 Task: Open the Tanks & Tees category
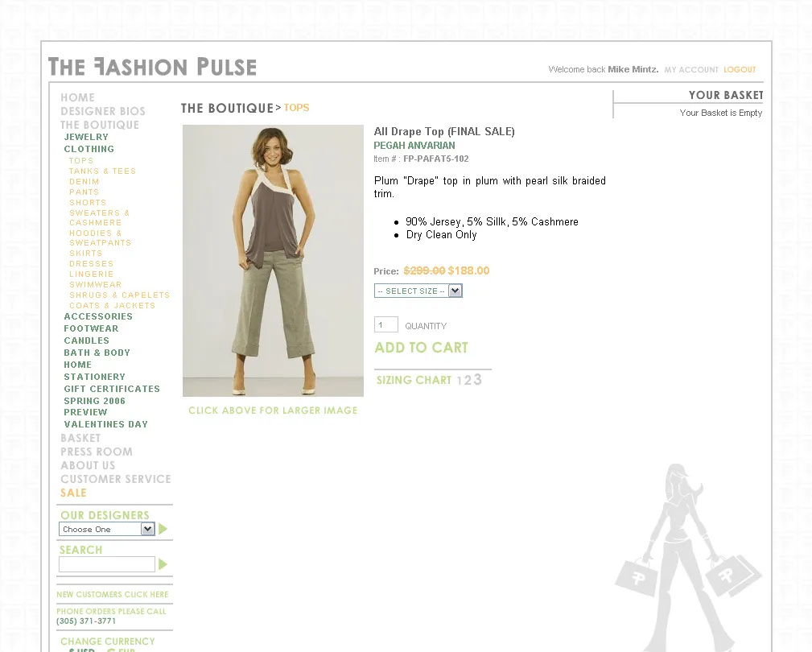[x=102, y=171]
